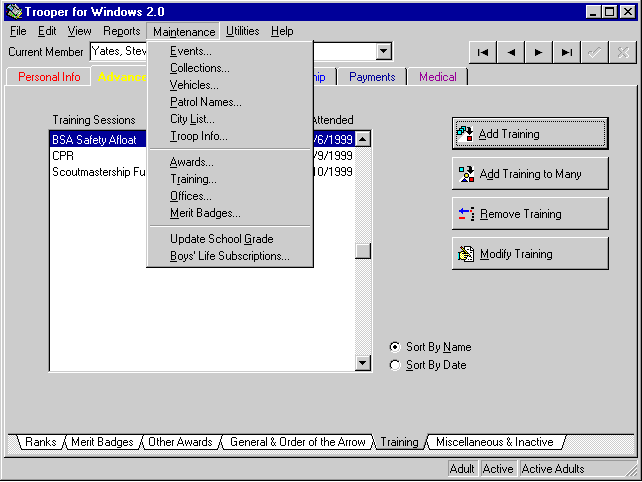642x482 pixels.
Task: Click the Remove Training button
Action: [530, 214]
